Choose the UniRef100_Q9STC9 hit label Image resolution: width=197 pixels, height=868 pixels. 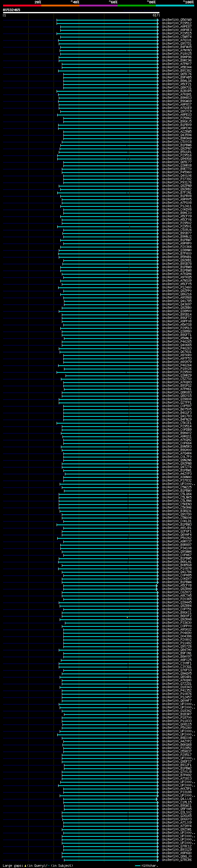click(177, 111)
